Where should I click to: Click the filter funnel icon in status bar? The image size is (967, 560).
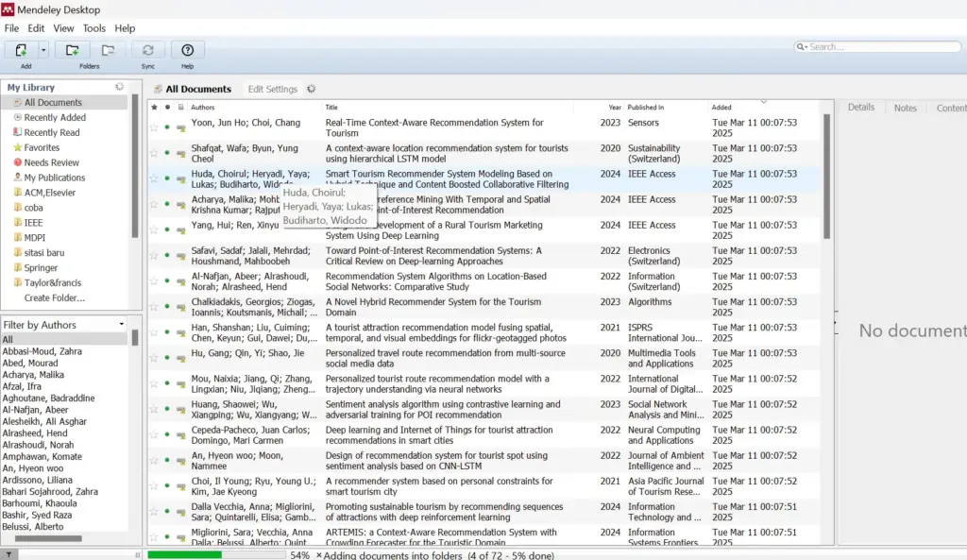8,555
